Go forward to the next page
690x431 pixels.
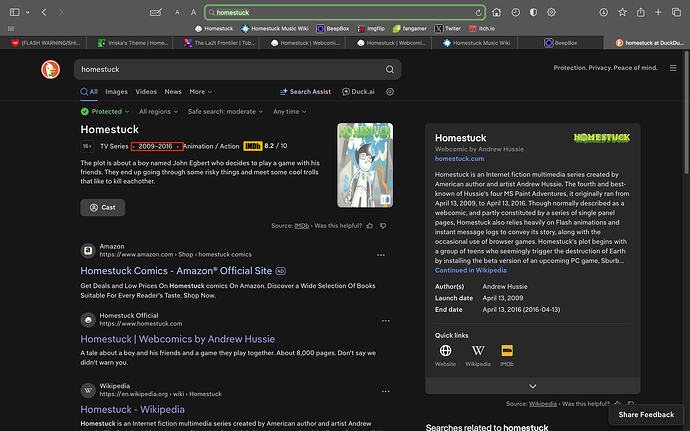[61, 12]
